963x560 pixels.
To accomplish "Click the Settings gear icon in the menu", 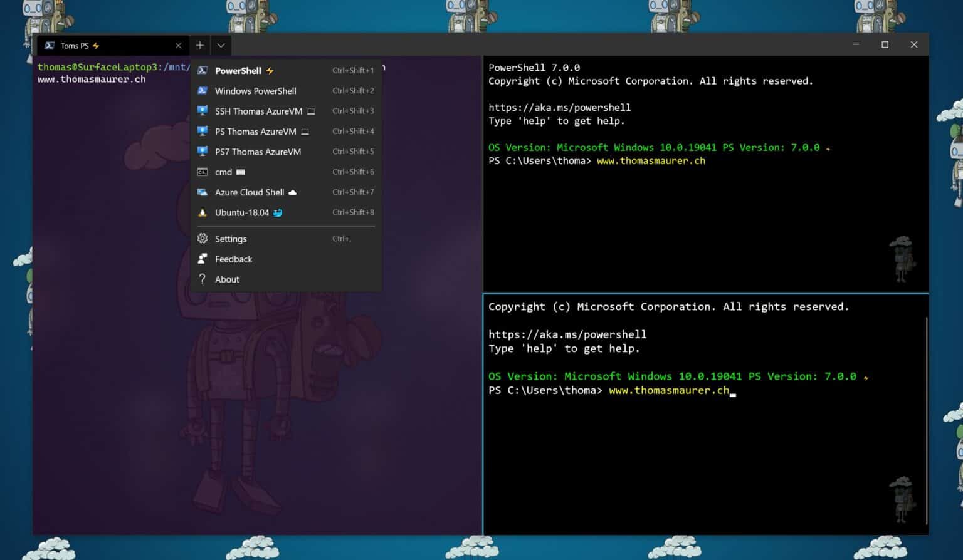I will (x=202, y=239).
